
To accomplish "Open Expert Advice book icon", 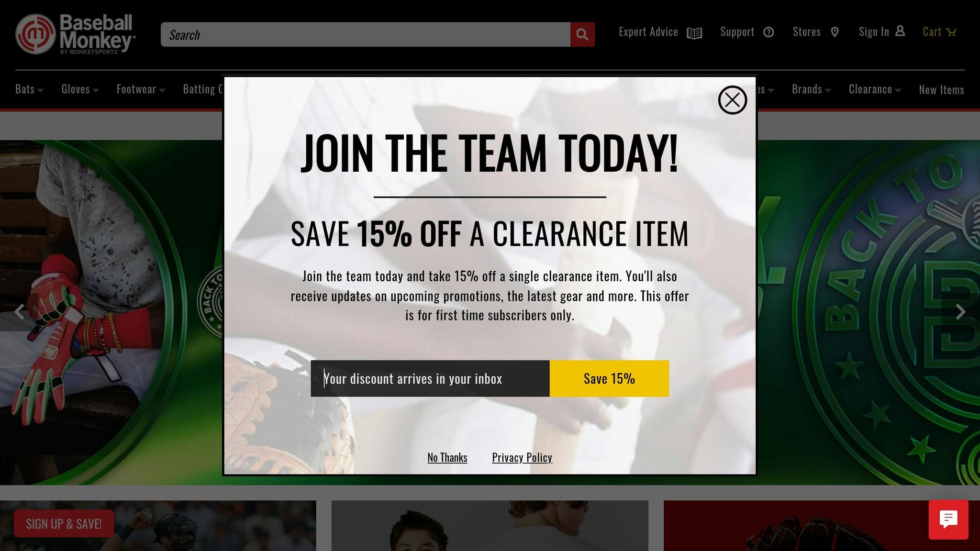I will (x=694, y=33).
